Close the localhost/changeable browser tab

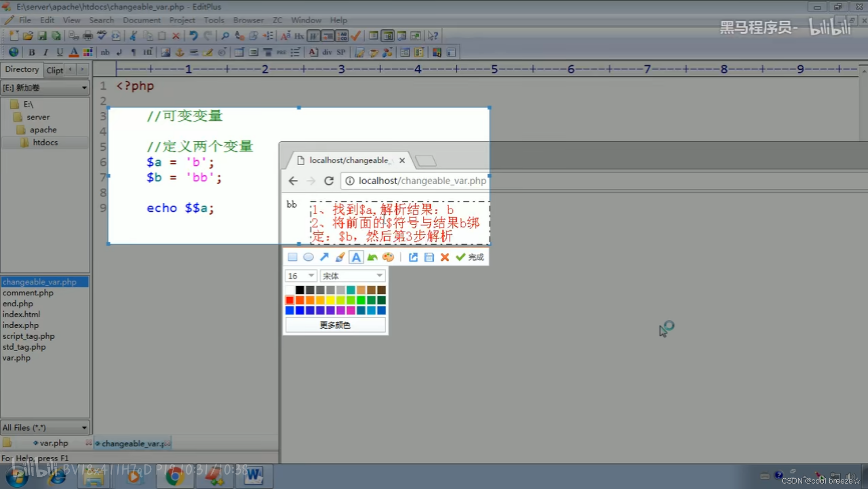pos(402,160)
